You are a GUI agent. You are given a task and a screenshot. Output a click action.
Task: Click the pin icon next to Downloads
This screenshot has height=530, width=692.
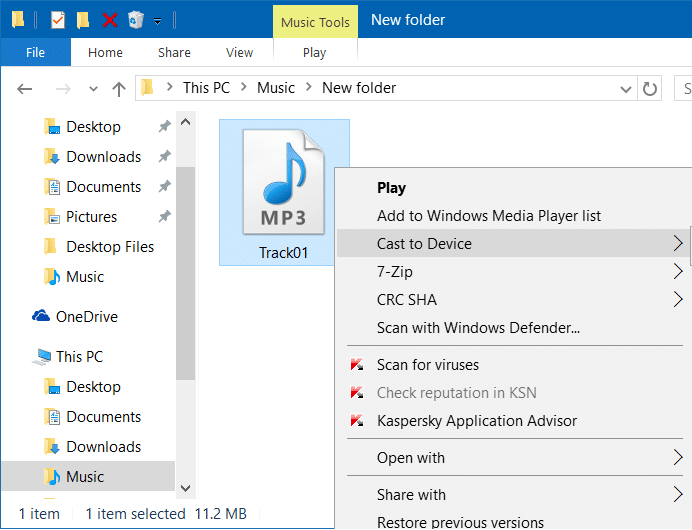(x=165, y=156)
